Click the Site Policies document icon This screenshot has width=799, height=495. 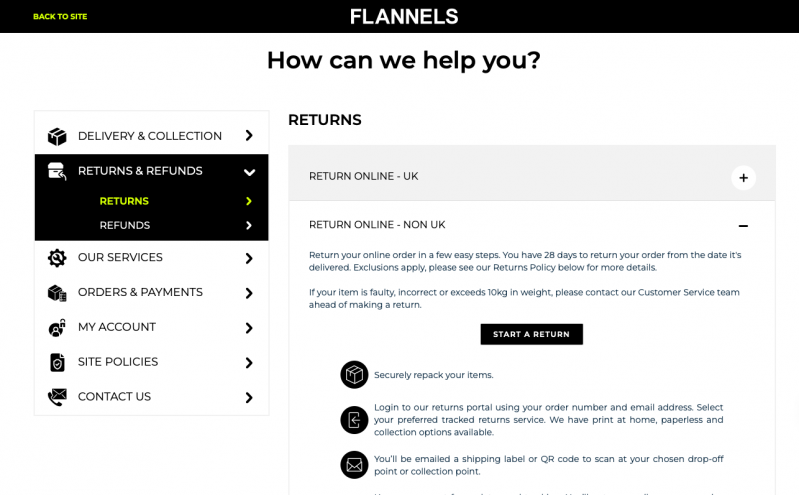(x=57, y=362)
